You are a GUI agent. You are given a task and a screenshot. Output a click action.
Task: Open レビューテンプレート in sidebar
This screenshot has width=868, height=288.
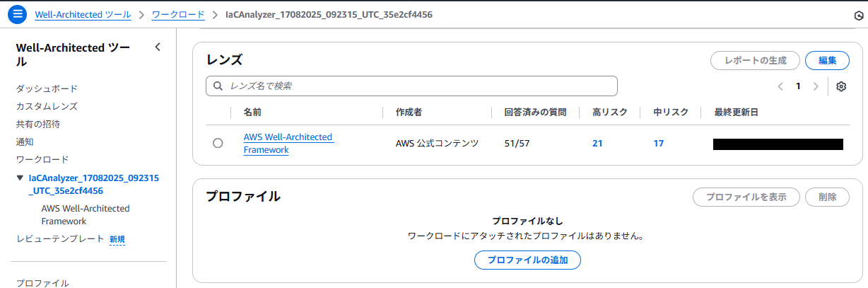(x=60, y=239)
